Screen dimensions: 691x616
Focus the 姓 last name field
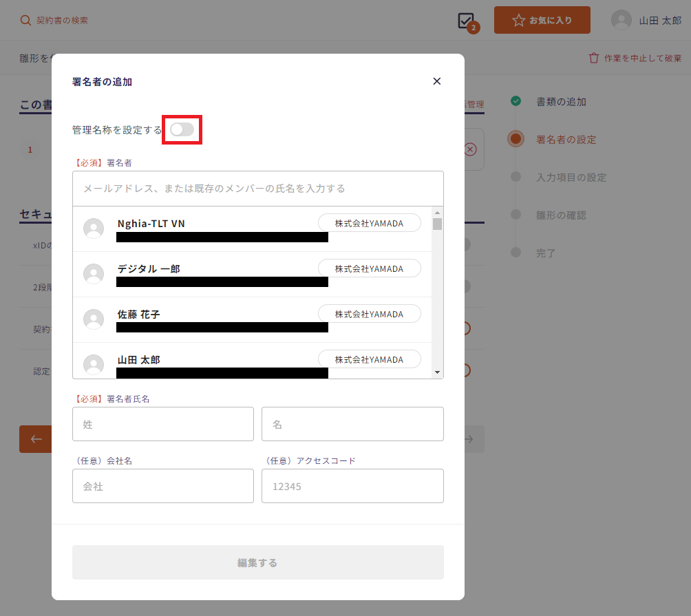(x=162, y=424)
